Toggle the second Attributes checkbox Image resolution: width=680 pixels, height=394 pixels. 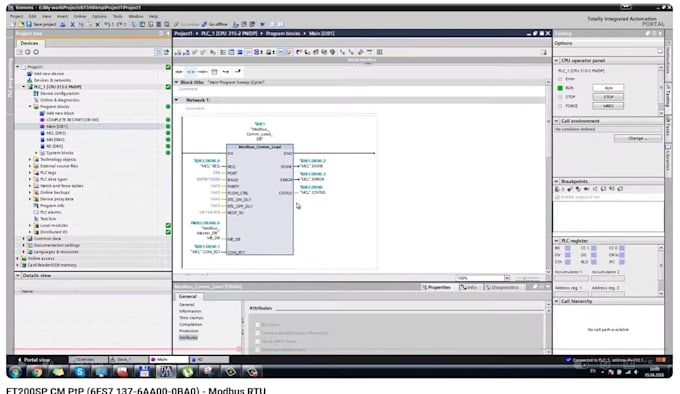point(257,333)
